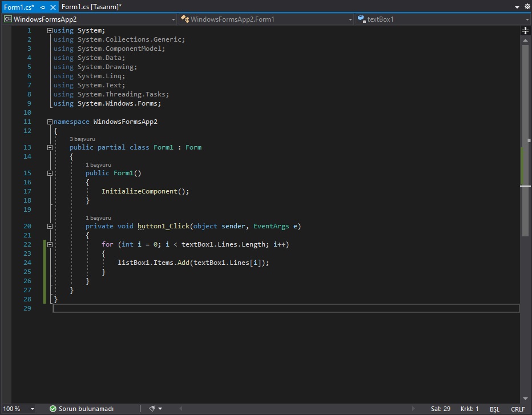
Task: Place cursor on empty line 29
Action: click(286, 308)
